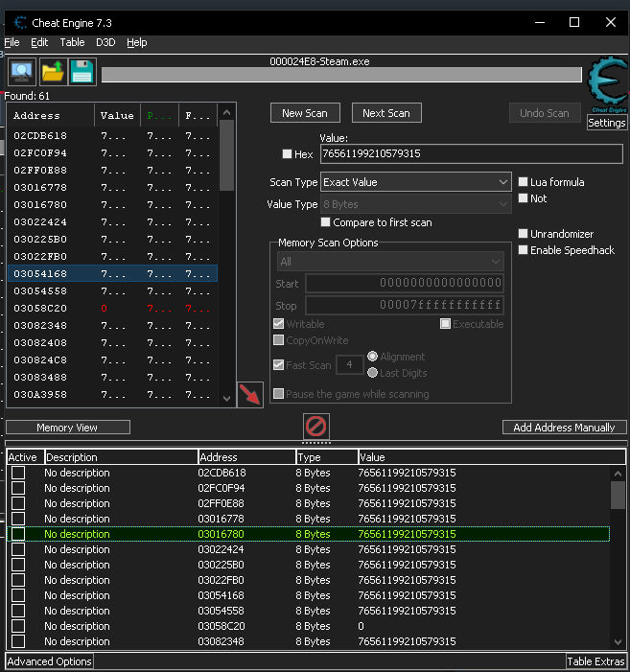Click the Open Process computer icon
This screenshot has height=672, width=630.
click(22, 72)
